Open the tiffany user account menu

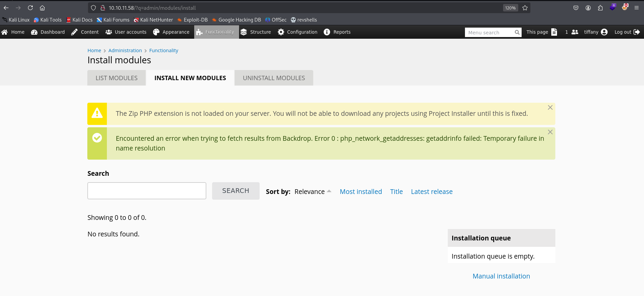pyautogui.click(x=595, y=32)
